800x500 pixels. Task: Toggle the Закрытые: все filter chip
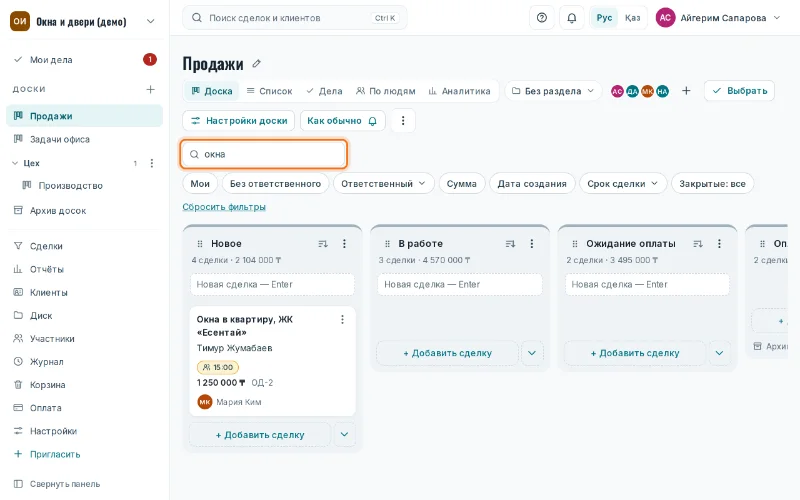pos(712,184)
